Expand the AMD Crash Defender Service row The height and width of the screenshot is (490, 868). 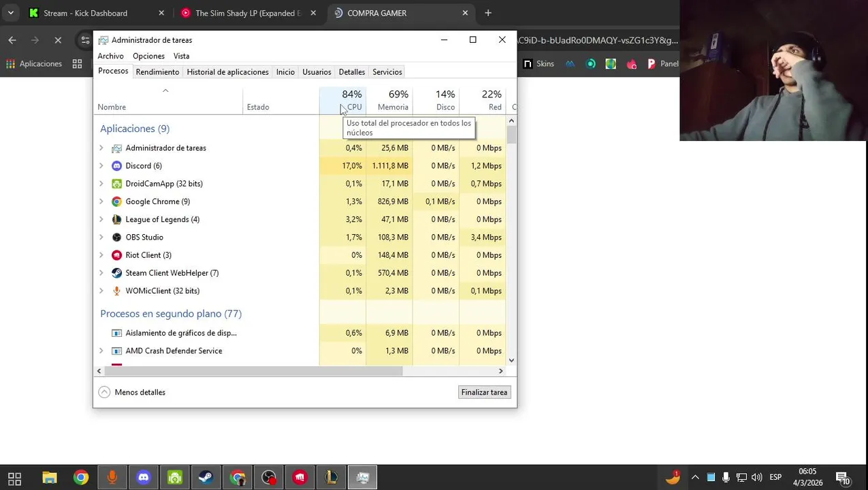point(101,351)
